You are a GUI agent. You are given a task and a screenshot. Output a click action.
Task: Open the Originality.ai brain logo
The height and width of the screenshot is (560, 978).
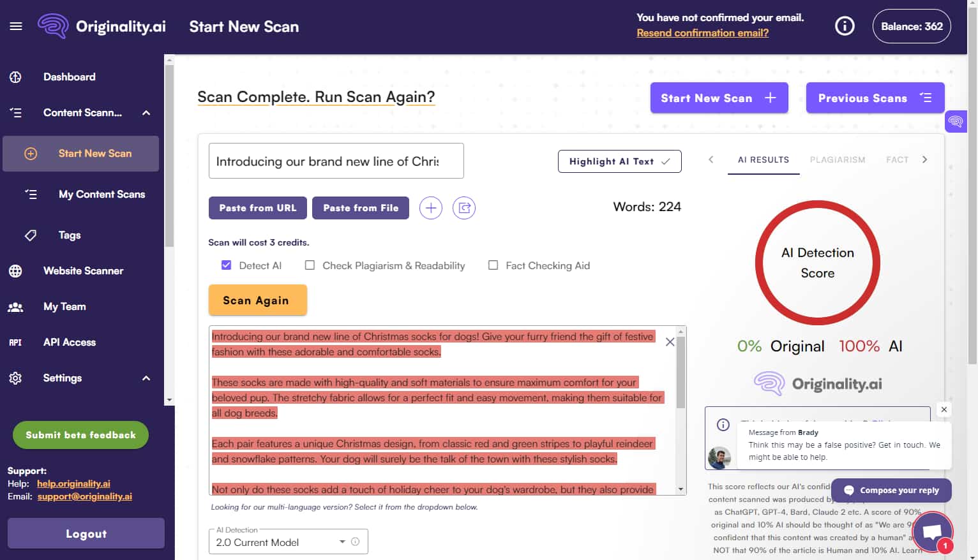tap(54, 26)
